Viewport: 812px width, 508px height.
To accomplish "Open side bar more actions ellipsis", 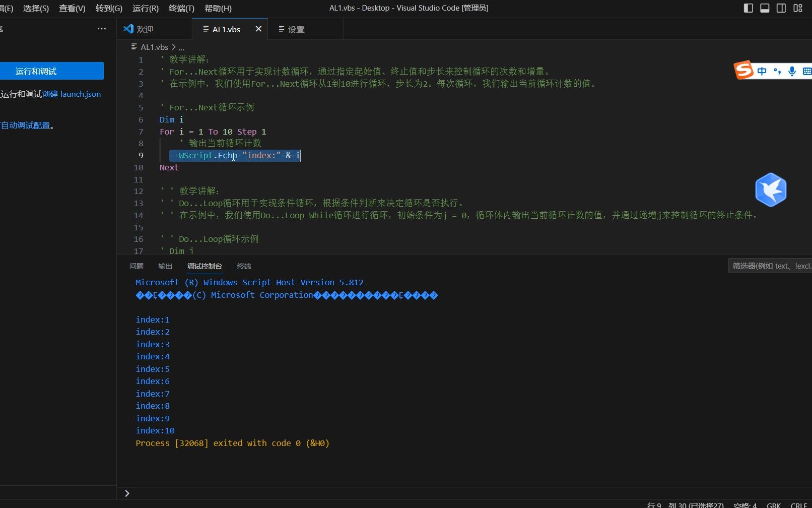I will point(102,29).
